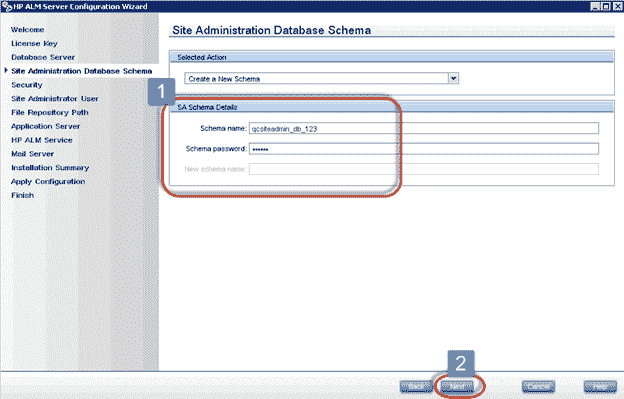624x399 pixels.
Task: Click the Back button
Action: coord(416,386)
